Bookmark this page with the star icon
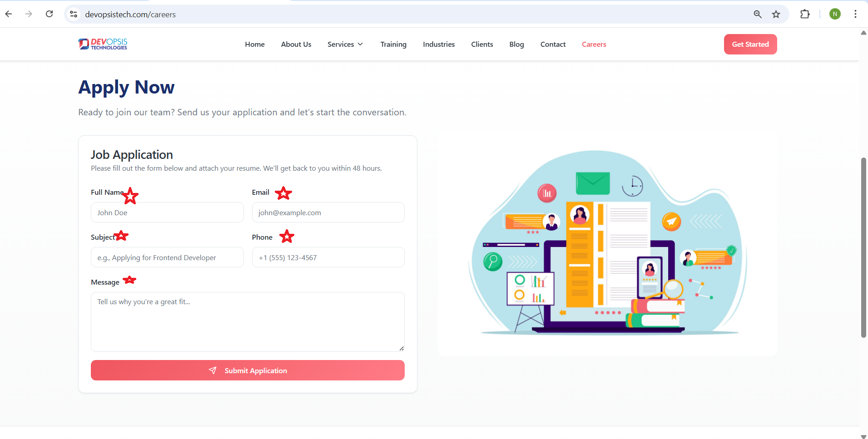This screenshot has width=868, height=439. (x=776, y=15)
